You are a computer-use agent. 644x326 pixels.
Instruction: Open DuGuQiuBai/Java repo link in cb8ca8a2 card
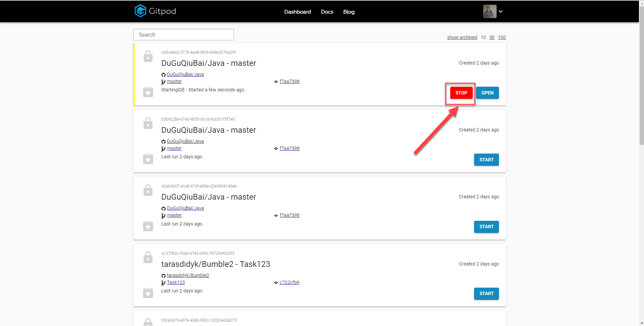coord(185,74)
